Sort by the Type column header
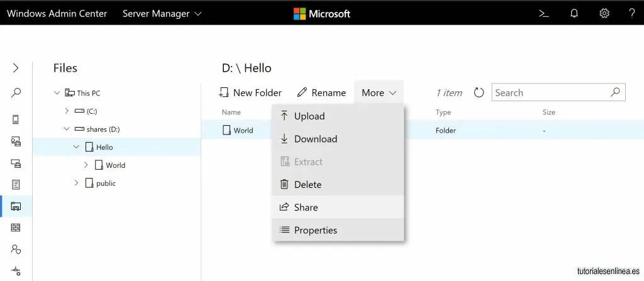The image size is (644, 281). 443,112
